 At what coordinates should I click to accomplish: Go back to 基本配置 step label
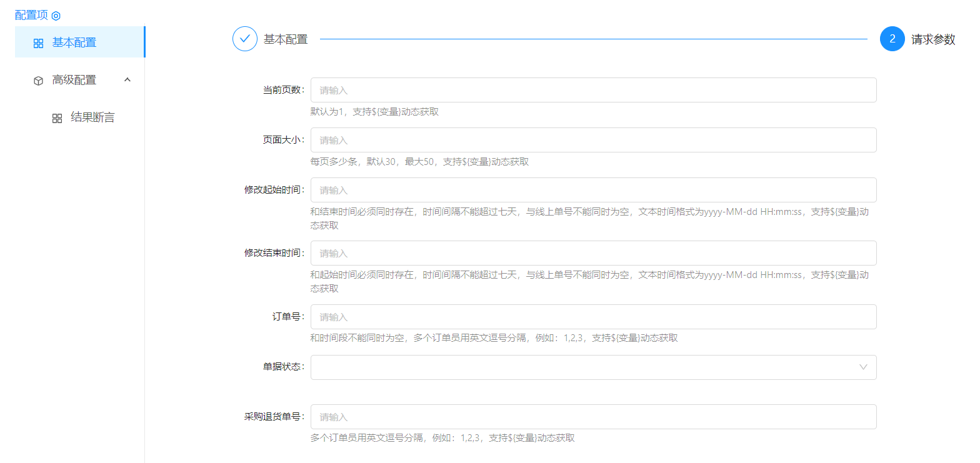(x=286, y=39)
